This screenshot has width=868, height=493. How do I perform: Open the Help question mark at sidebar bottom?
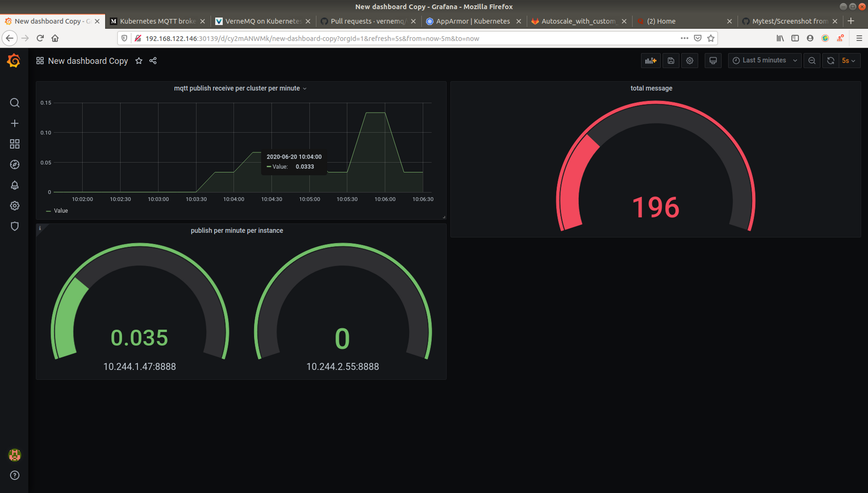coord(14,475)
